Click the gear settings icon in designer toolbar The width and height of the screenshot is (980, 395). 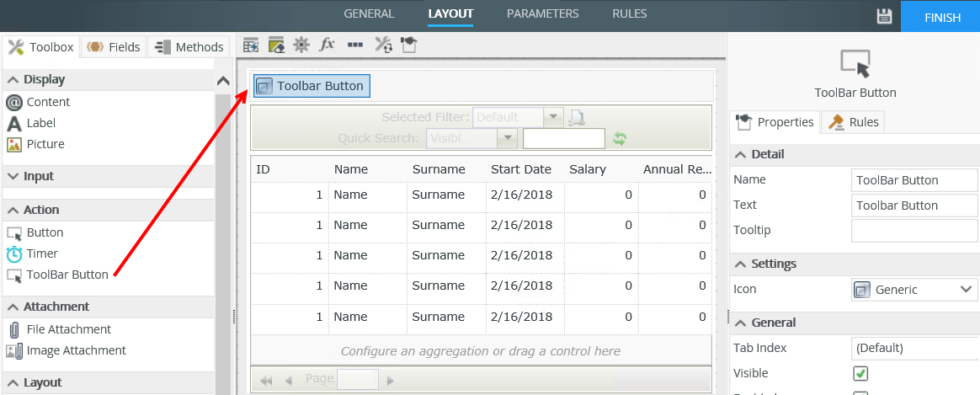(x=301, y=45)
